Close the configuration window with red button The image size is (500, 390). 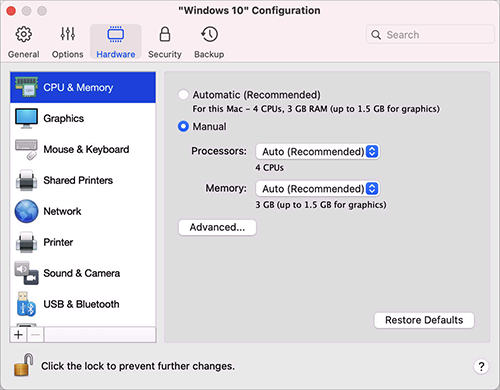point(11,11)
